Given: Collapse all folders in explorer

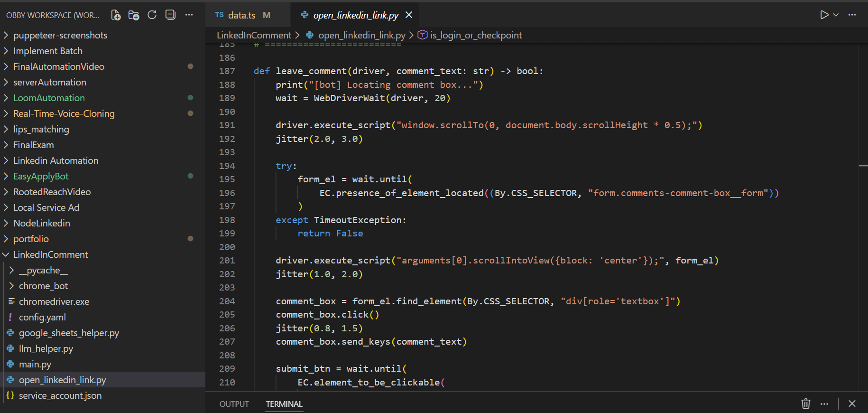Looking at the screenshot, I should point(170,15).
